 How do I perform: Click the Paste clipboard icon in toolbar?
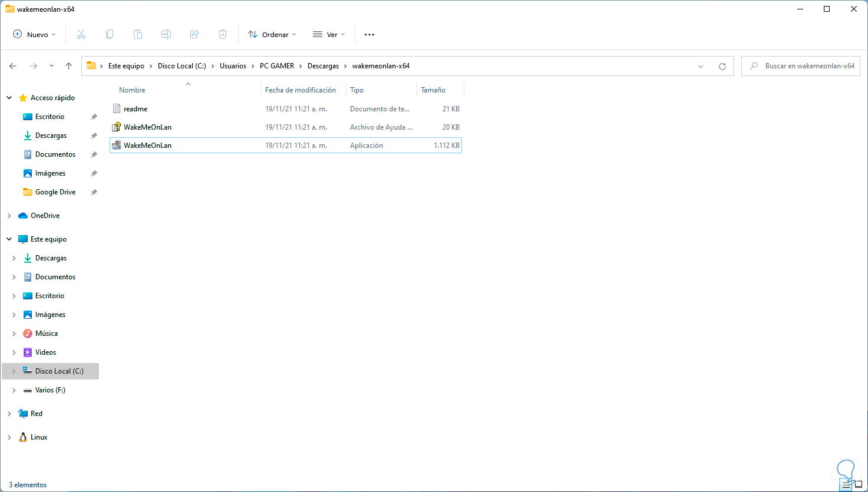click(x=138, y=35)
